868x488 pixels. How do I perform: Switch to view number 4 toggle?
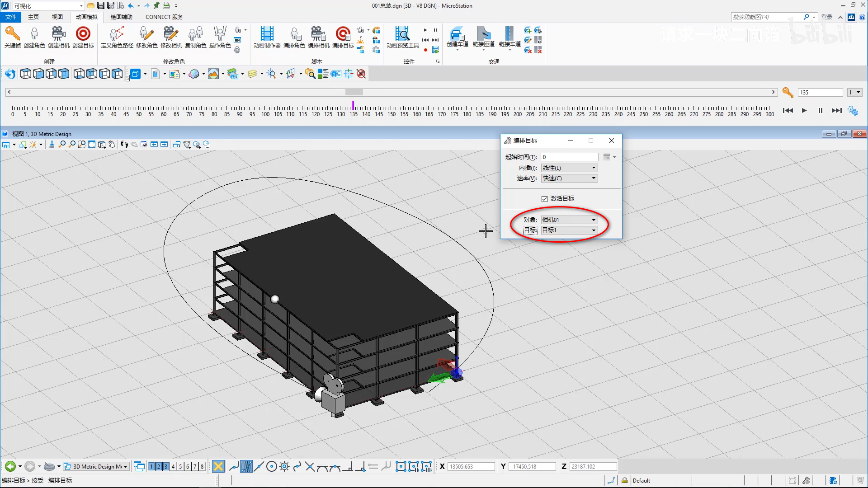pyautogui.click(x=173, y=466)
